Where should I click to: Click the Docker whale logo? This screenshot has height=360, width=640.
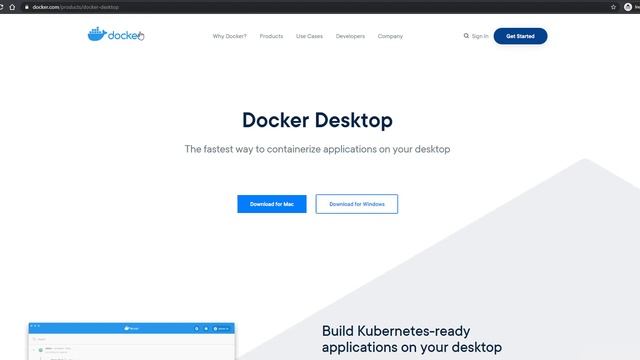115,35
